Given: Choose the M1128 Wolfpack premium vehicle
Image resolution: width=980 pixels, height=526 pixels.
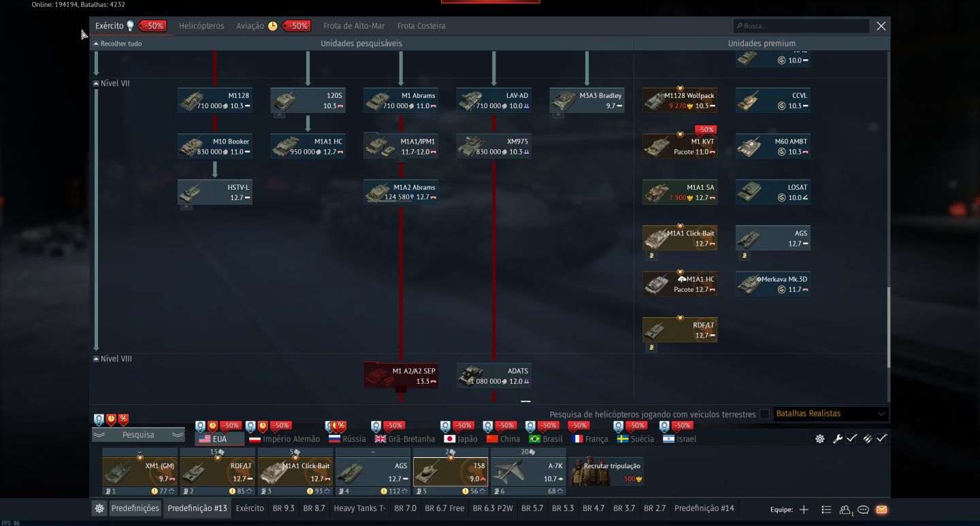Looking at the screenshot, I should click(680, 100).
